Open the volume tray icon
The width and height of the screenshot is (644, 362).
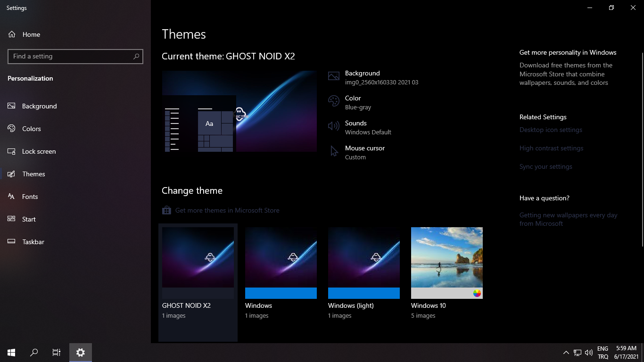[589, 353]
